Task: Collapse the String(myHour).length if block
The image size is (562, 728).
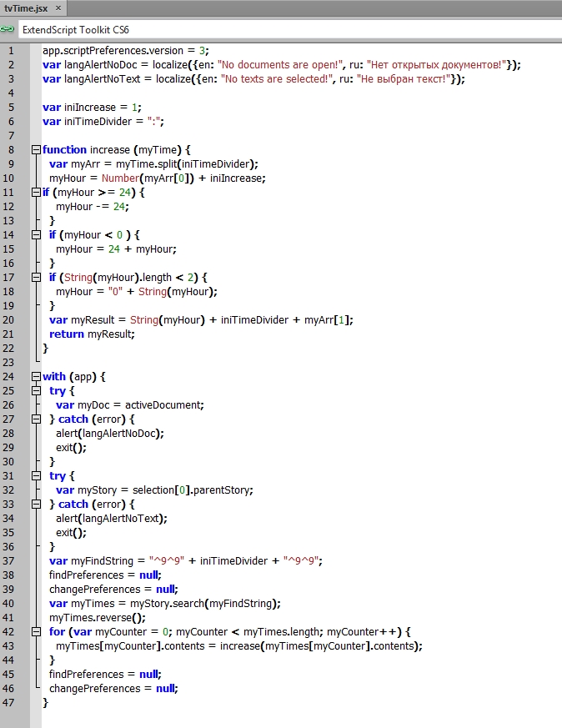Action: [x=36, y=277]
